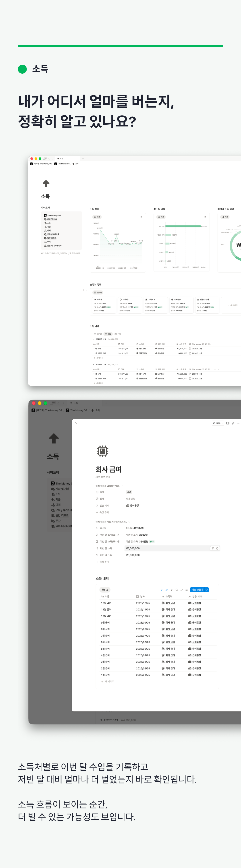241x868 pixels.
Task: Open the 9월 급여 row
Action: (105, 623)
